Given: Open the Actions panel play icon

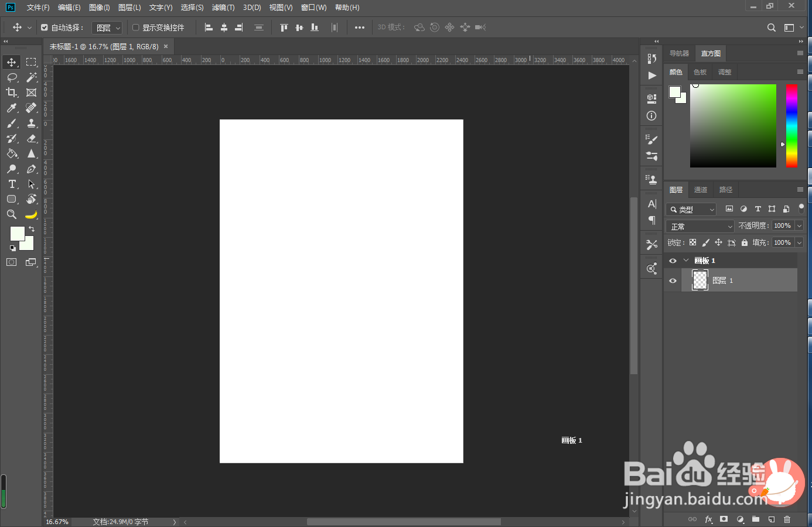Looking at the screenshot, I should pos(651,76).
